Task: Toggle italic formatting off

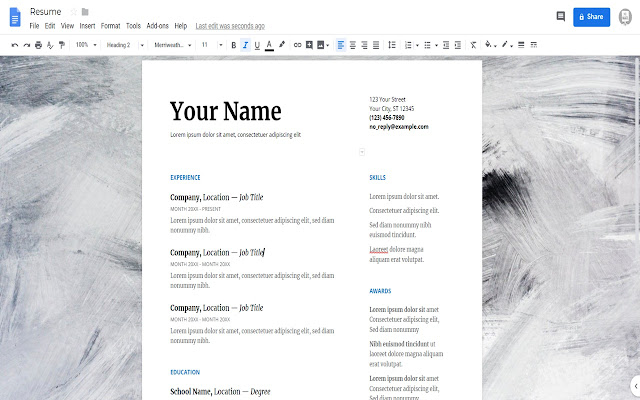Action: tap(245, 45)
